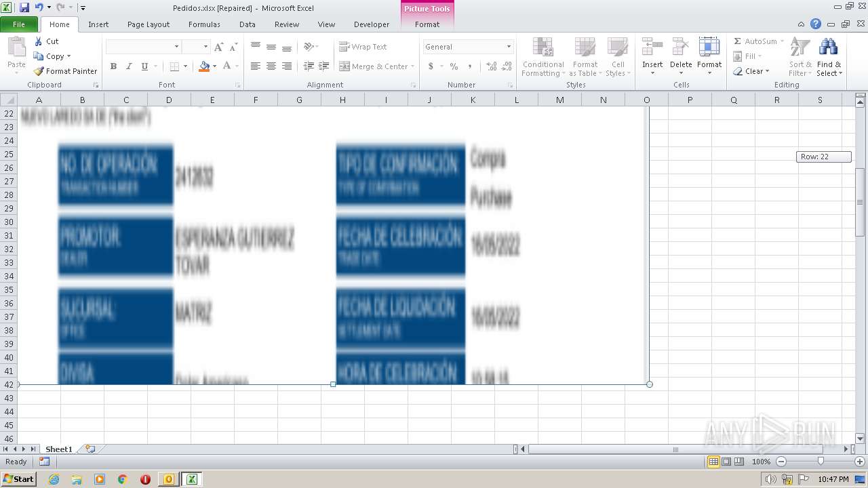The height and width of the screenshot is (488, 868).
Task: Apply top align to cell content
Action: (256, 47)
